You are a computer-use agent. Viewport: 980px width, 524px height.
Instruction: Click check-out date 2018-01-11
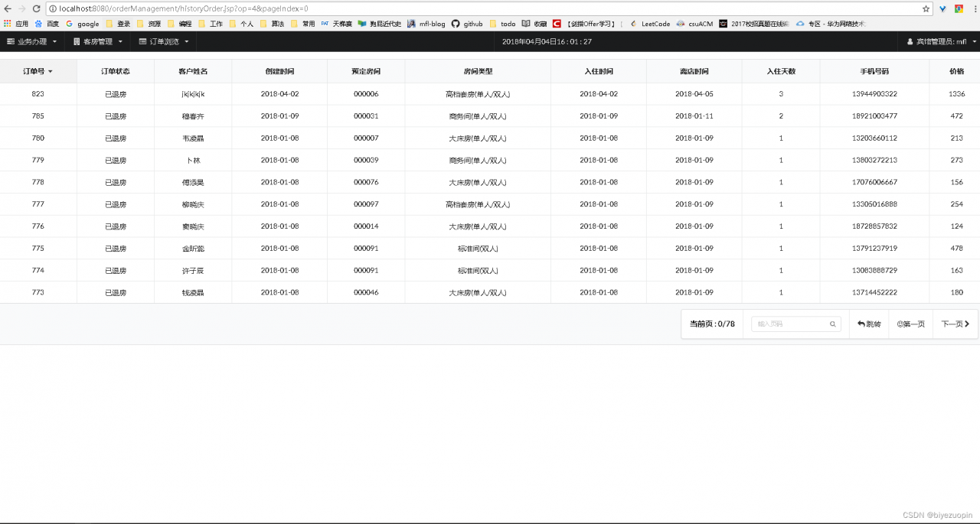tap(694, 116)
